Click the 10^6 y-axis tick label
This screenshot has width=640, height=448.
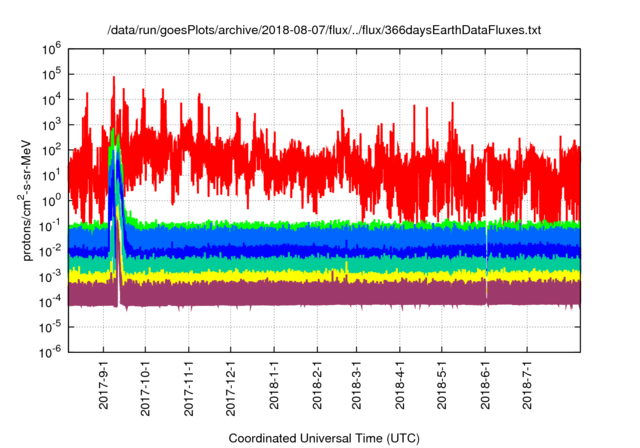point(51,49)
